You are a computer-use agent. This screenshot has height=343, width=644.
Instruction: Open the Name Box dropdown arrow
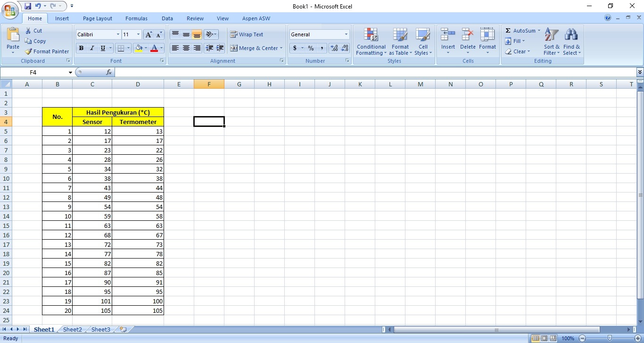pos(70,73)
